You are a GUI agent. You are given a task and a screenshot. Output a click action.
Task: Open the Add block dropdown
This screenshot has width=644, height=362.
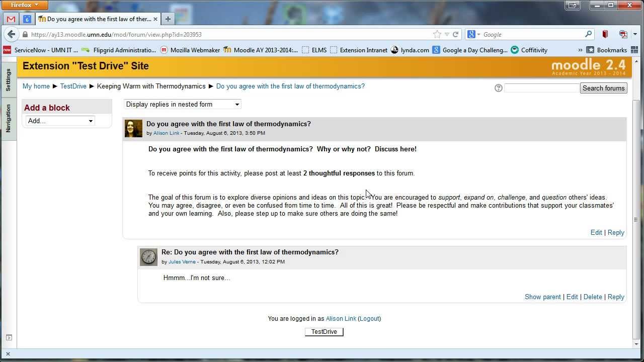click(x=60, y=121)
